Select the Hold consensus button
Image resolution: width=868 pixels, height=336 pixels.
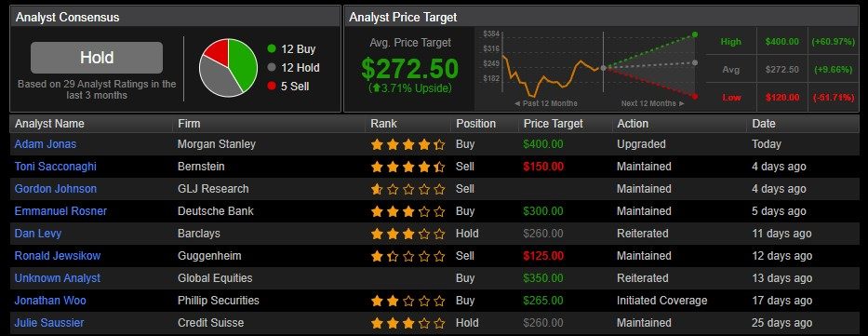[97, 58]
